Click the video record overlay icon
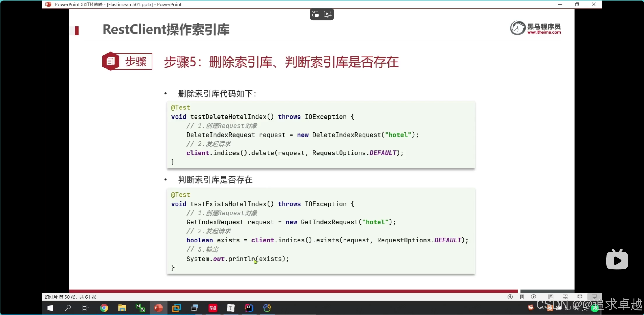 [328, 14]
